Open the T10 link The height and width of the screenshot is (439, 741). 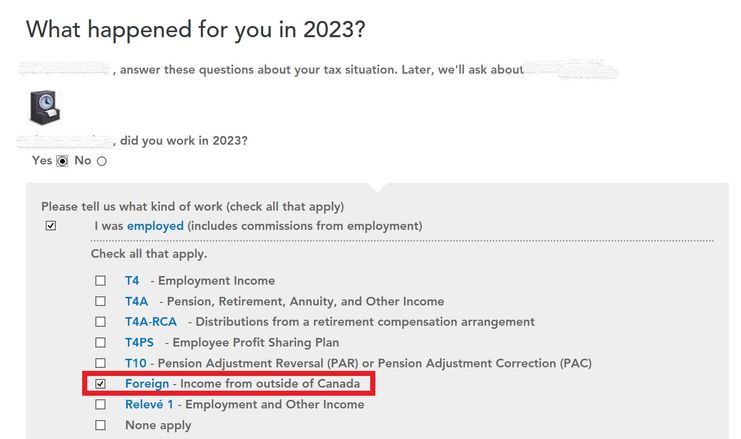pyautogui.click(x=136, y=363)
